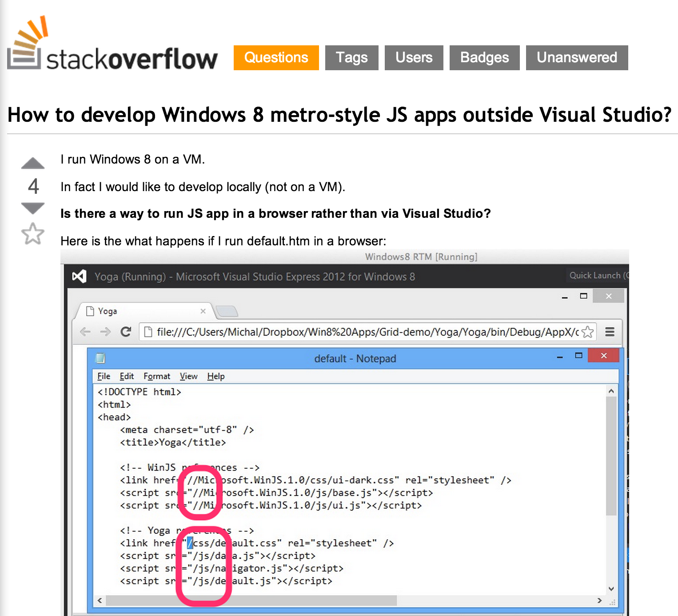Click the '<head>' line in Notepad
This screenshot has height=616, width=678.
click(114, 417)
